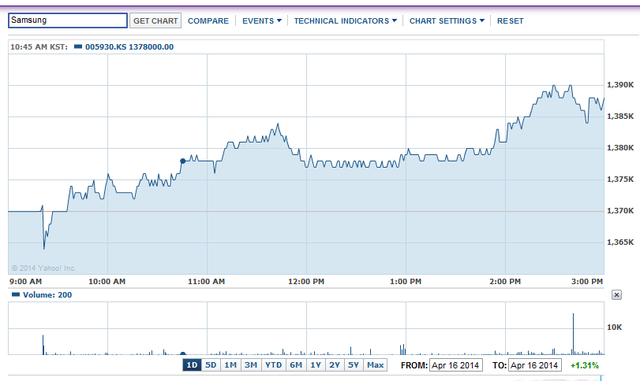640x381 pixels.
Task: Click the 005930.KS blue legend marker
Action: 78,47
